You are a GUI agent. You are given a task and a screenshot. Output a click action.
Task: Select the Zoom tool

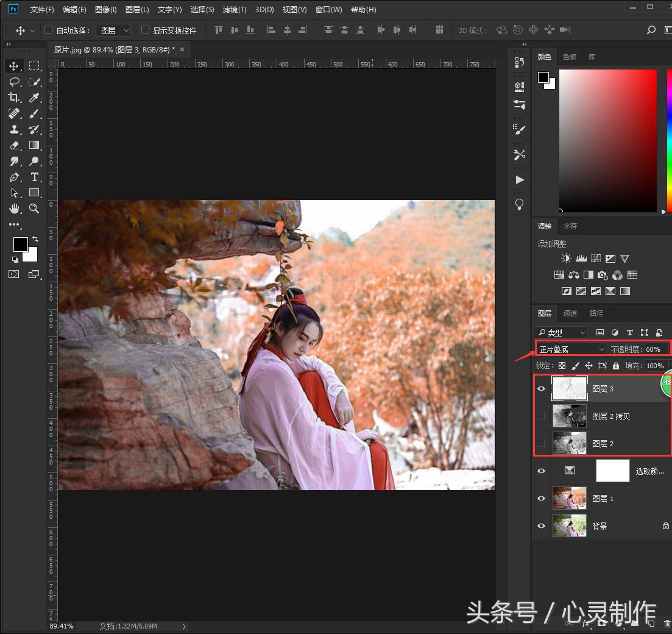[x=34, y=208]
